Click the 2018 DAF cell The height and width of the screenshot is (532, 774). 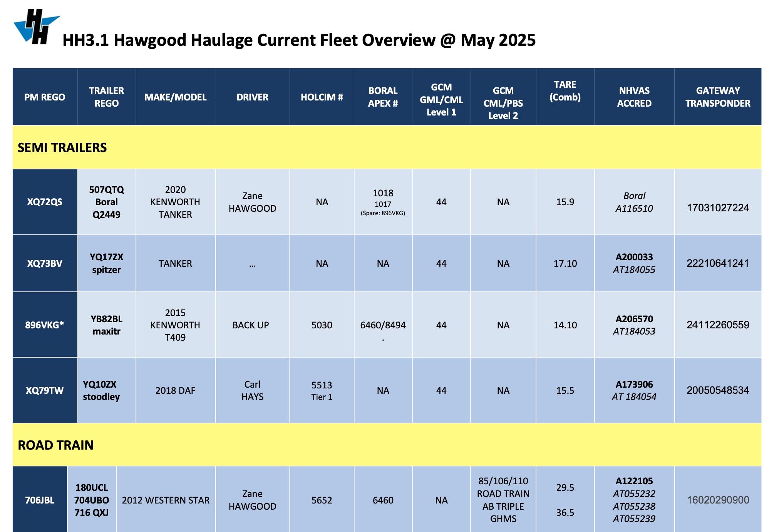[x=176, y=390]
